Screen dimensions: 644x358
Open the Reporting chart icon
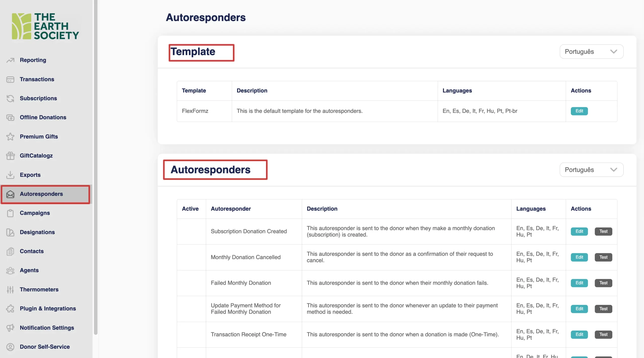tap(10, 60)
